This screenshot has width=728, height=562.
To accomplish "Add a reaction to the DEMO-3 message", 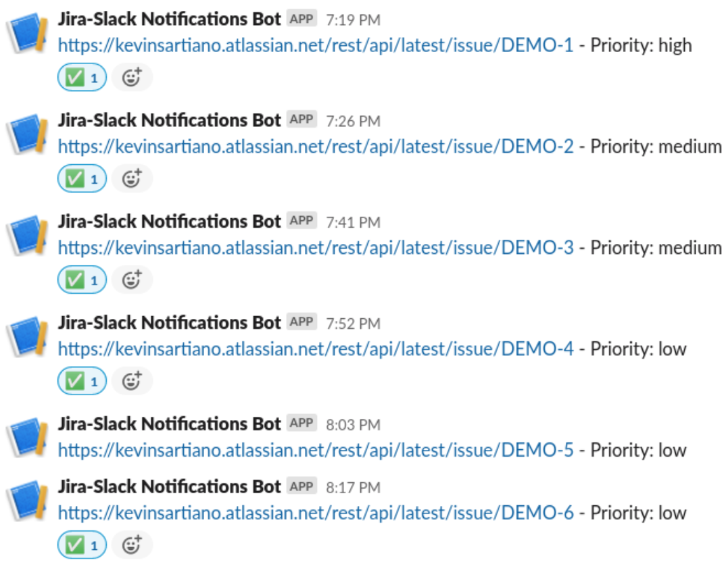I will [132, 280].
